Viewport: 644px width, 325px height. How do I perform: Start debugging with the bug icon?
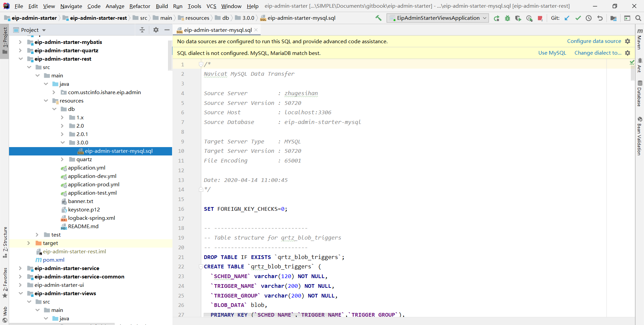point(507,18)
